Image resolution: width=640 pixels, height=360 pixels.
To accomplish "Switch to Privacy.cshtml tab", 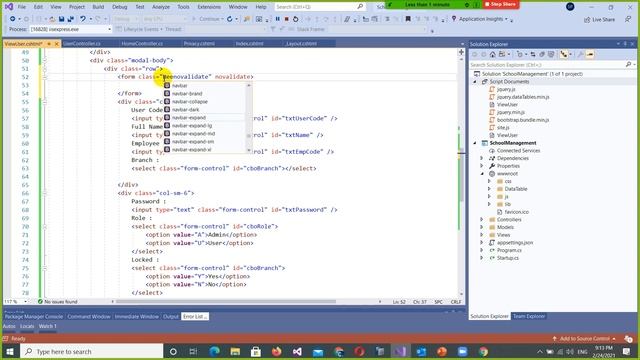I will pos(199,43).
